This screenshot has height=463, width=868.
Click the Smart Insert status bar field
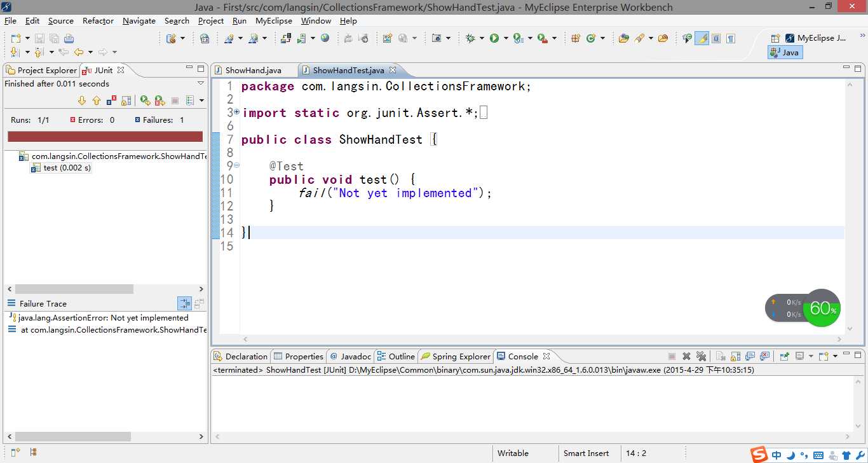coord(587,453)
